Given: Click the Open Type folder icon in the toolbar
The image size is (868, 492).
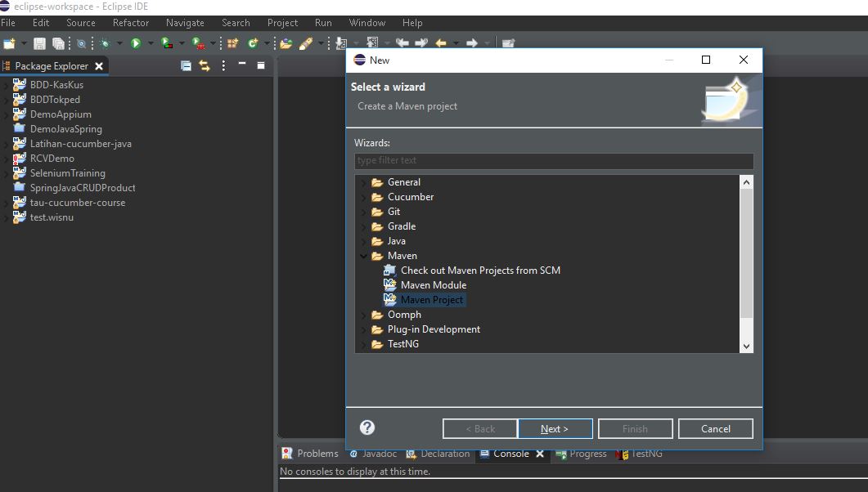Looking at the screenshot, I should [286, 43].
